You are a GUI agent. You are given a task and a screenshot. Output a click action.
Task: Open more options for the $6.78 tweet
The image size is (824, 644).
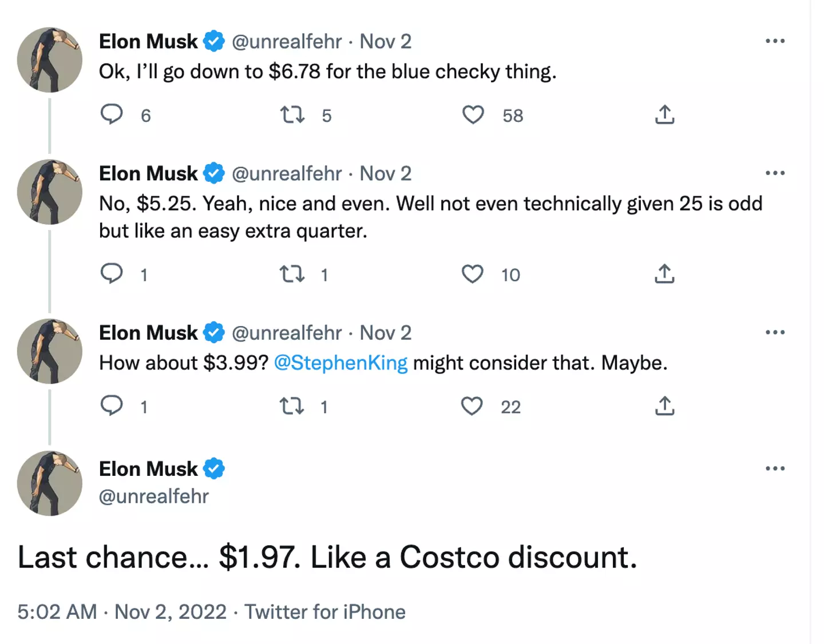click(775, 41)
